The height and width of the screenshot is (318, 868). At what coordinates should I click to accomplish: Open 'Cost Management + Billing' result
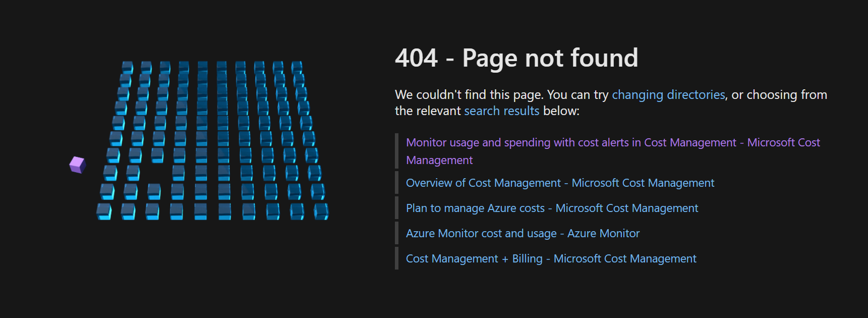(x=551, y=258)
